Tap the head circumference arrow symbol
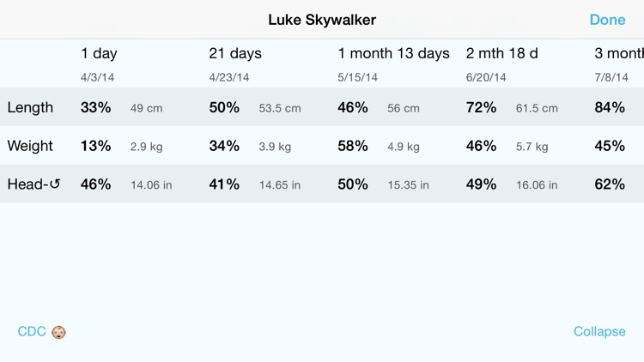The height and width of the screenshot is (362, 644). [55, 184]
